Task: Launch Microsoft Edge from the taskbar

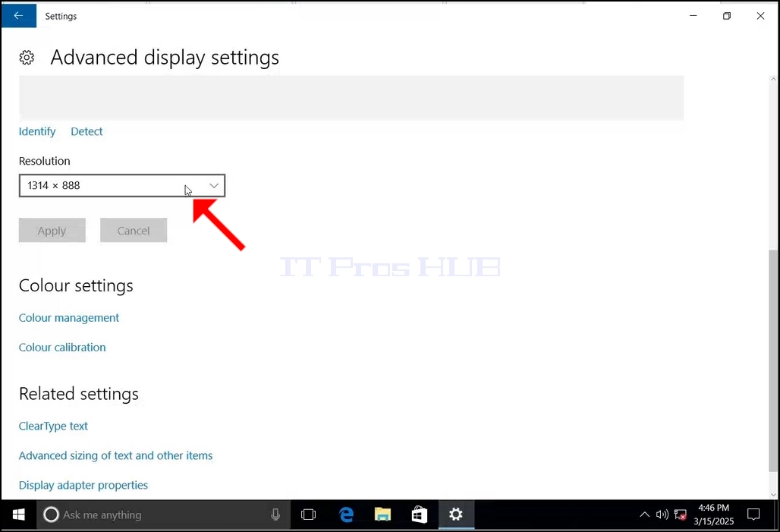Action: (346, 515)
